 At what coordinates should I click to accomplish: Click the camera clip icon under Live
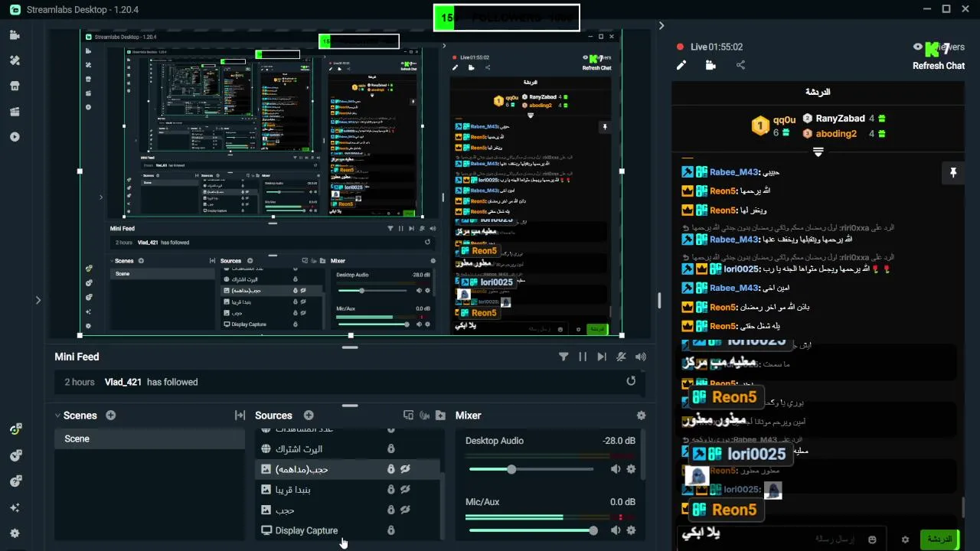point(710,65)
